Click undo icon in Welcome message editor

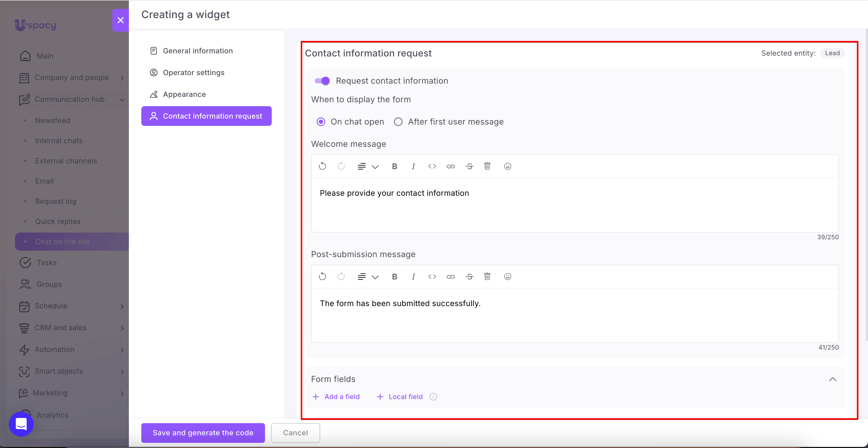pos(322,166)
